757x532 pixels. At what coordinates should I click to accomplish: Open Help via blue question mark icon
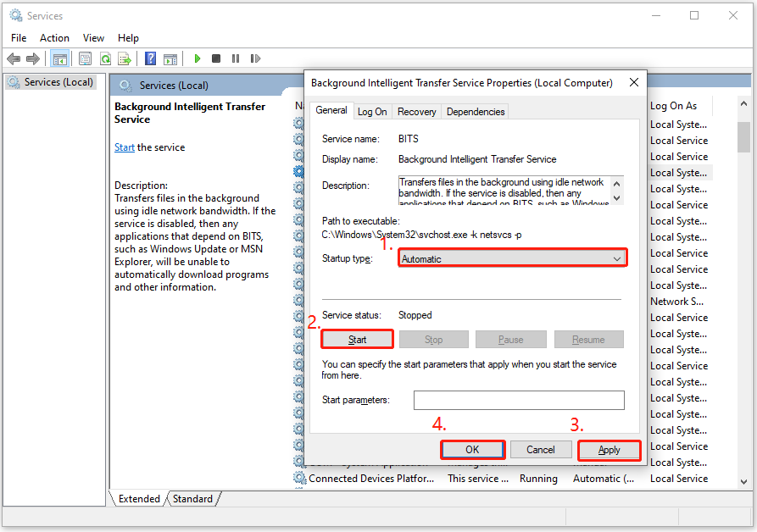point(150,58)
